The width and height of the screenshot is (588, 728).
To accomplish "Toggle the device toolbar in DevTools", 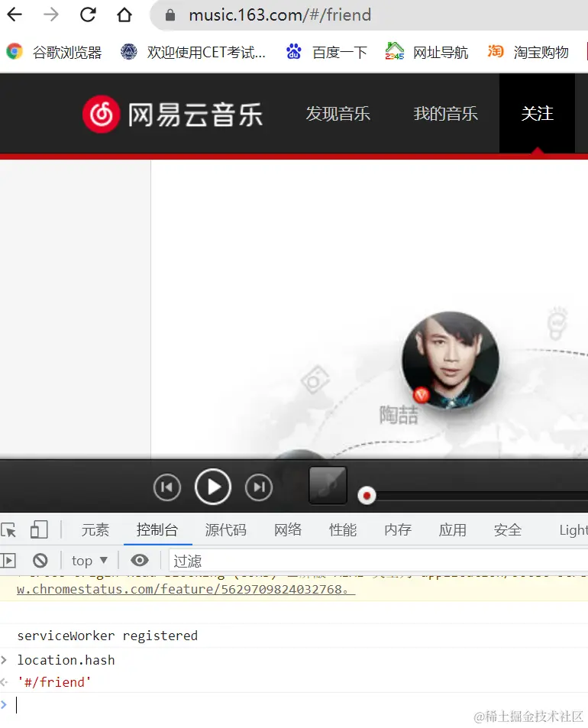I will (x=39, y=529).
